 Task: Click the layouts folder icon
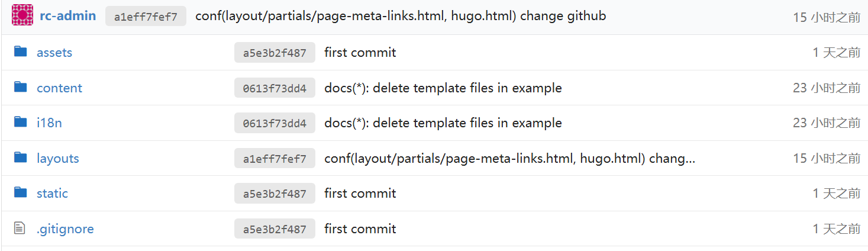coord(21,157)
